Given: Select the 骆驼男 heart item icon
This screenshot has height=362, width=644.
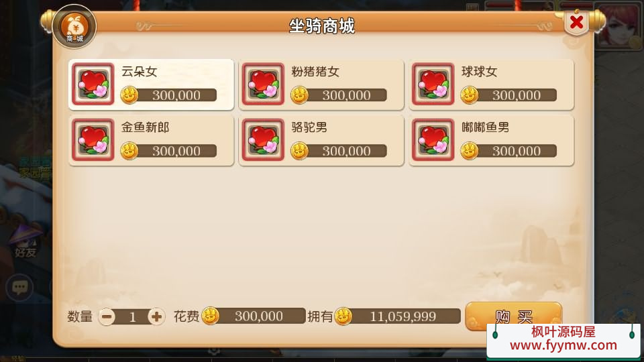Looking at the screenshot, I should click(x=263, y=140).
